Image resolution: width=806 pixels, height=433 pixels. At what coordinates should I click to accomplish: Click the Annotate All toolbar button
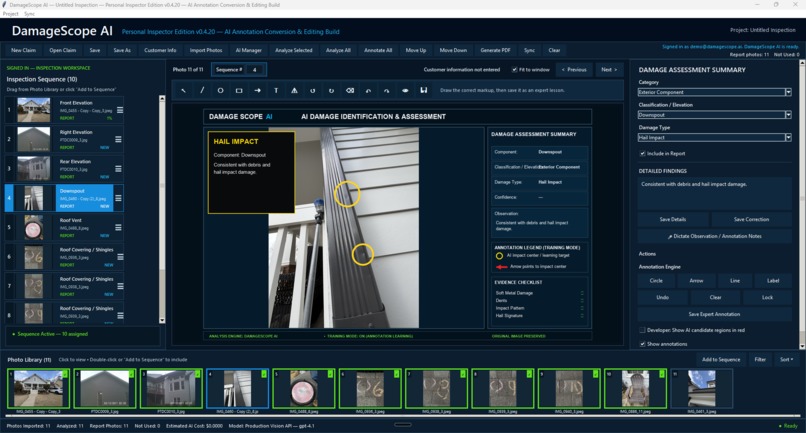coord(378,50)
